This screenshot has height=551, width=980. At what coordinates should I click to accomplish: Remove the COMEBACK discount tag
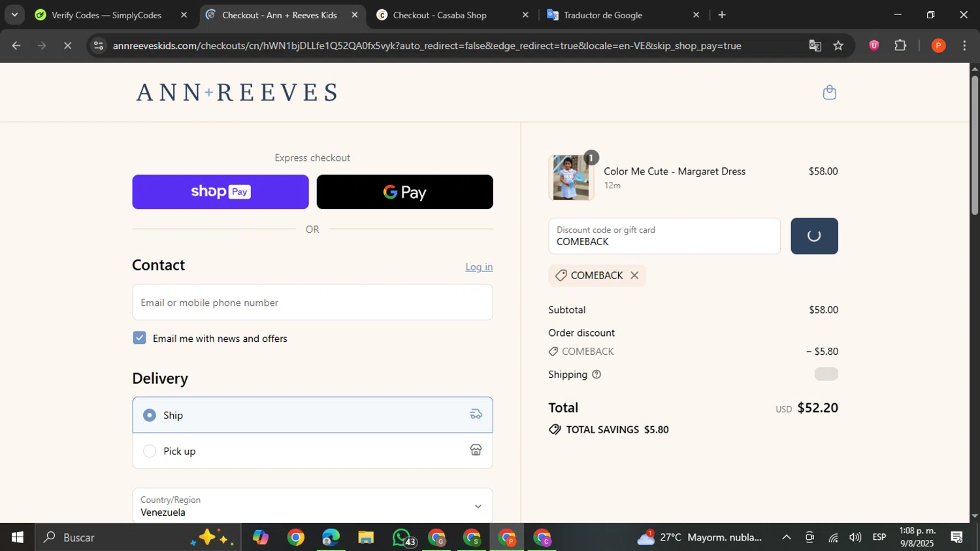pyautogui.click(x=634, y=275)
